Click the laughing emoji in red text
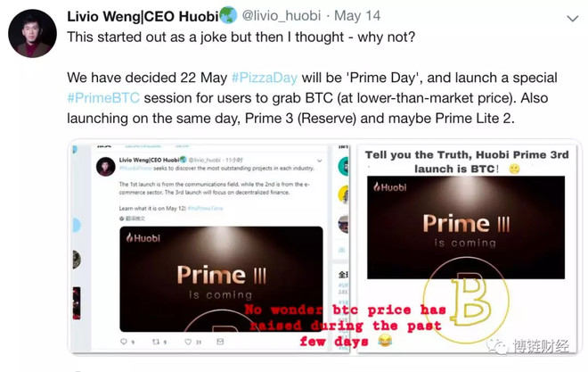This screenshot has height=372, width=588. [385, 341]
